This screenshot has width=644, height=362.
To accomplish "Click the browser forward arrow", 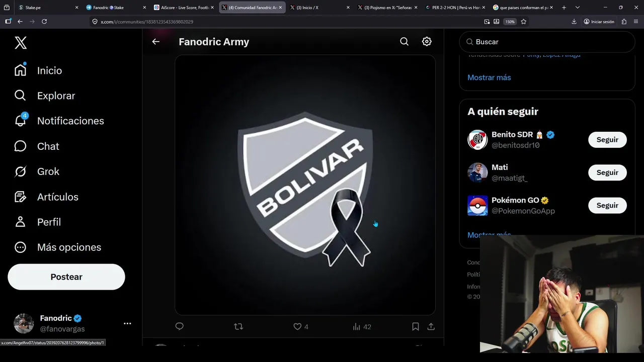I will (x=32, y=22).
